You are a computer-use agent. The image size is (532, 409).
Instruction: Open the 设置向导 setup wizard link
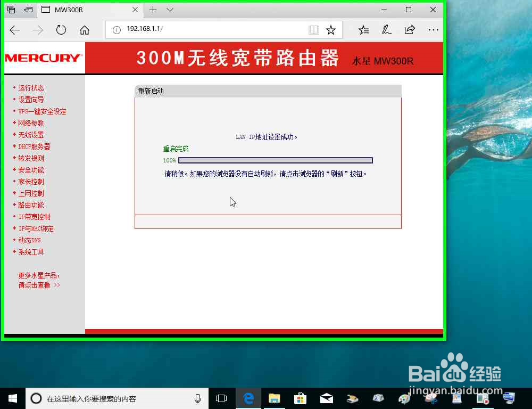point(31,100)
